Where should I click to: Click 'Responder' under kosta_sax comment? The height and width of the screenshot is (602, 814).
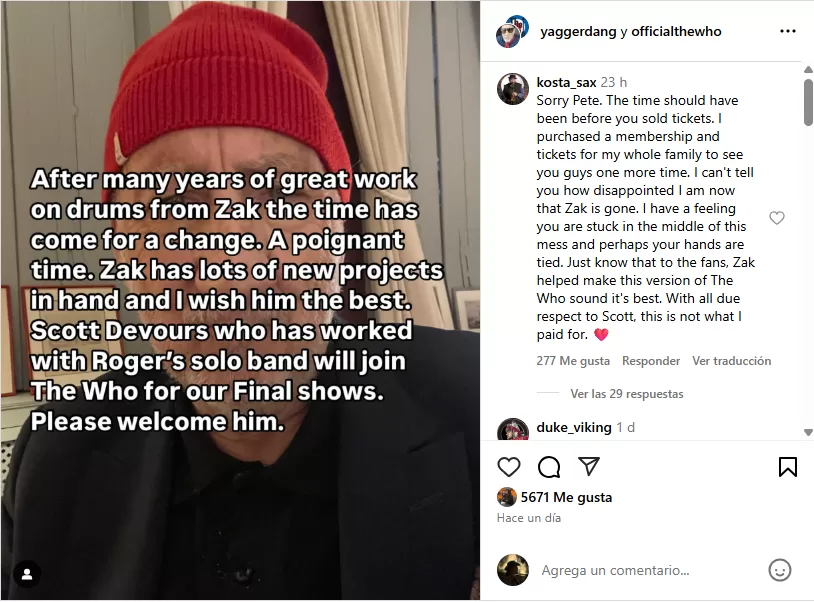point(651,361)
